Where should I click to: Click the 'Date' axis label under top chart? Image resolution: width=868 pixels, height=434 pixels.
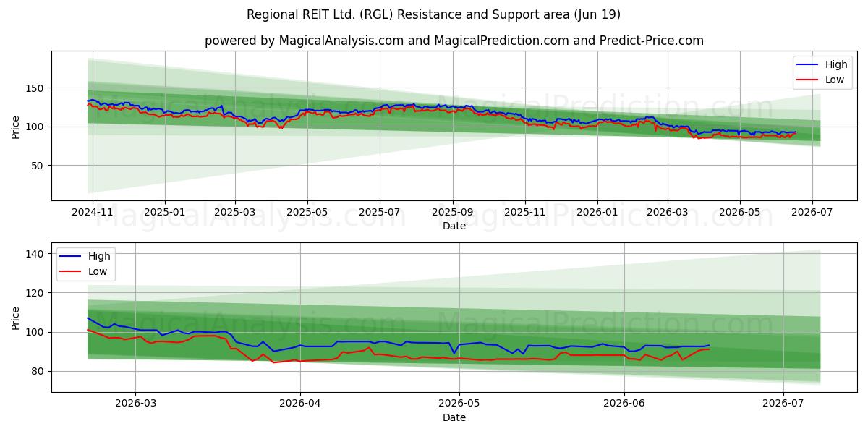[x=454, y=226]
